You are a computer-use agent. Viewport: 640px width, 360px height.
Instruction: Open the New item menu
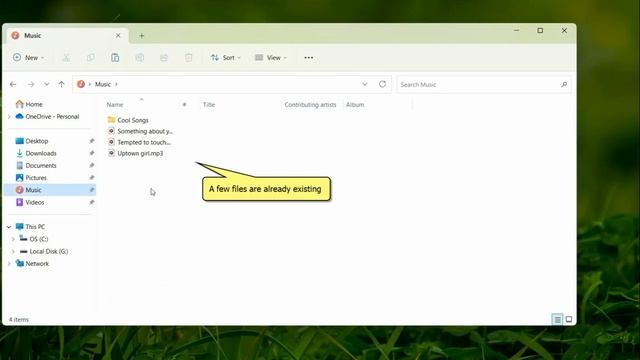pyautogui.click(x=29, y=58)
